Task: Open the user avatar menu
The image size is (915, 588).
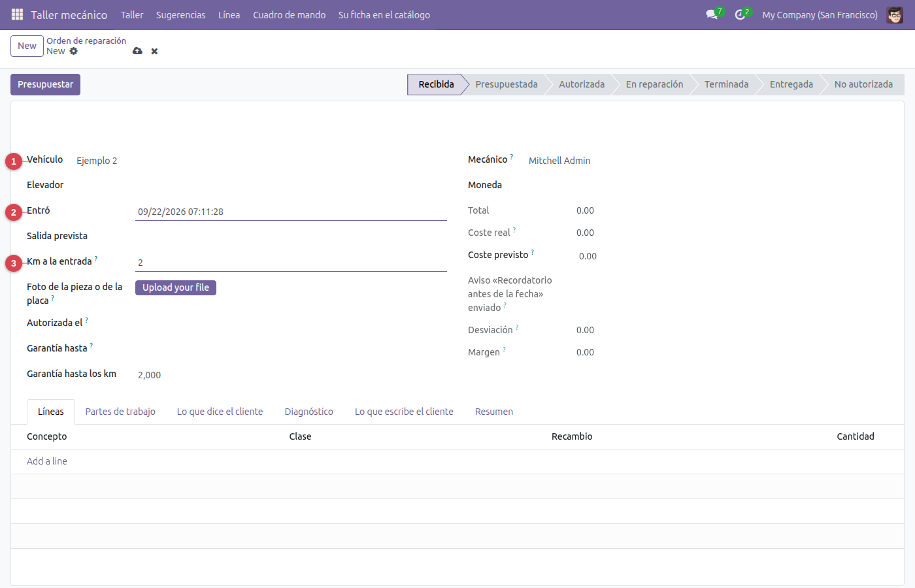Action: pos(895,14)
